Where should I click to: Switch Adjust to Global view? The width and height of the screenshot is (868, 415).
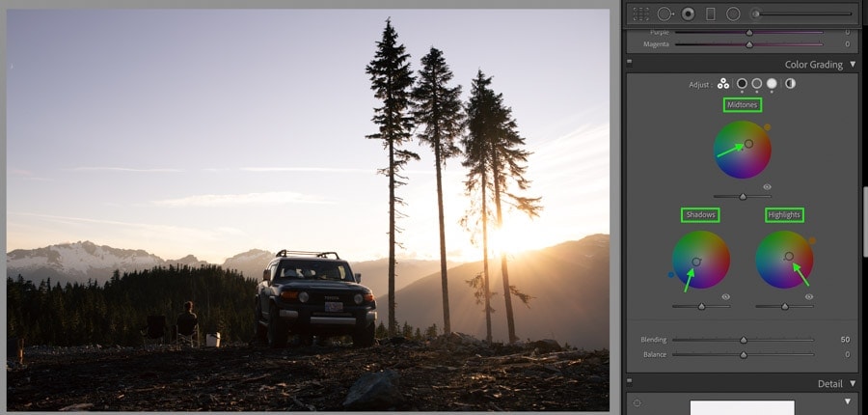coord(790,84)
